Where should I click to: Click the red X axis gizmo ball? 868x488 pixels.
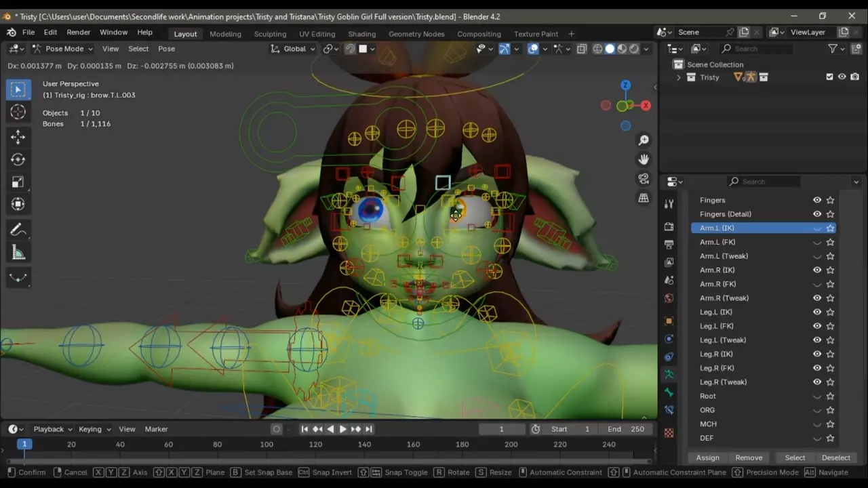(646, 105)
